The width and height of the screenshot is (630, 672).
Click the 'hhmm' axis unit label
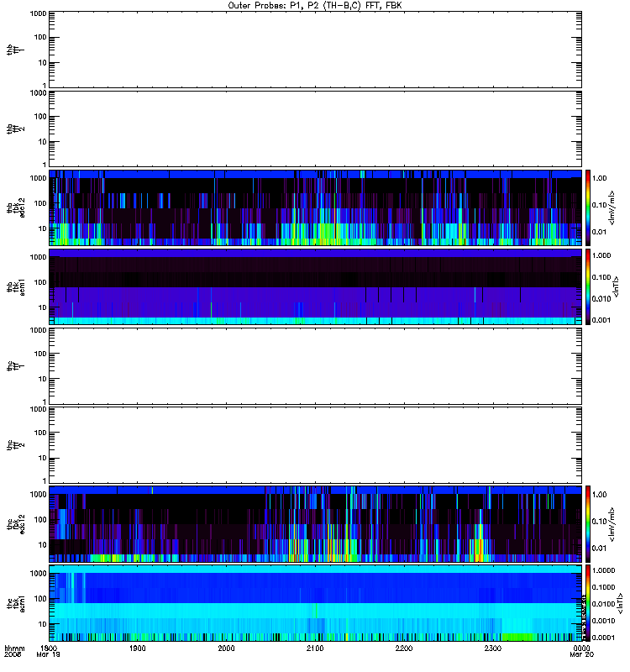pos(14,648)
